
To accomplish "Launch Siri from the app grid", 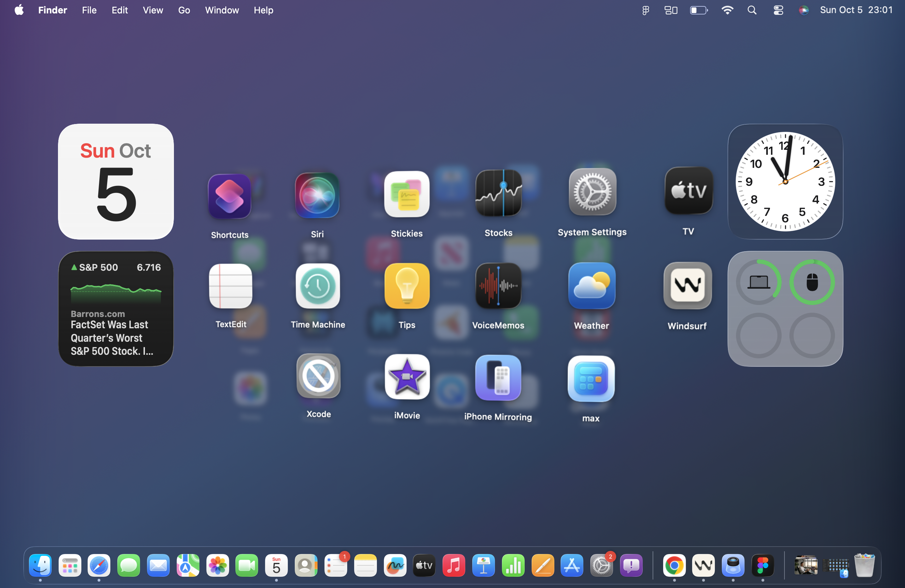I will point(317,195).
